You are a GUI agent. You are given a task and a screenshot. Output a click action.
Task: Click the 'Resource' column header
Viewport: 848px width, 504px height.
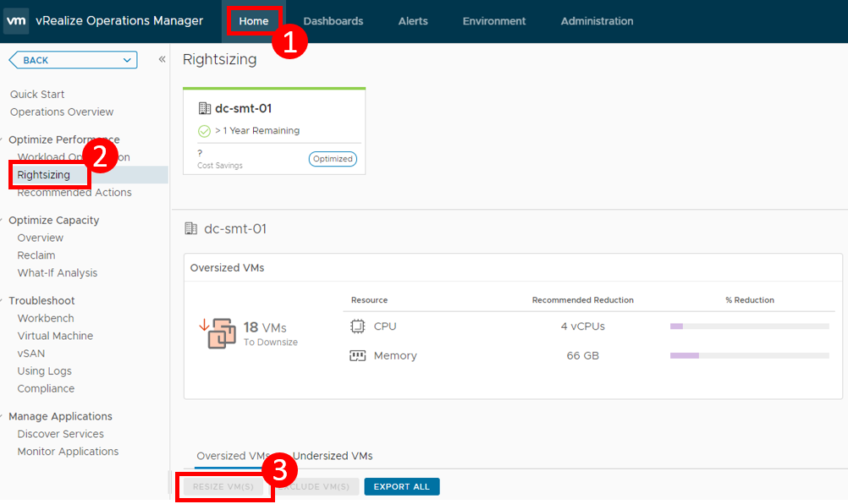[x=369, y=300]
